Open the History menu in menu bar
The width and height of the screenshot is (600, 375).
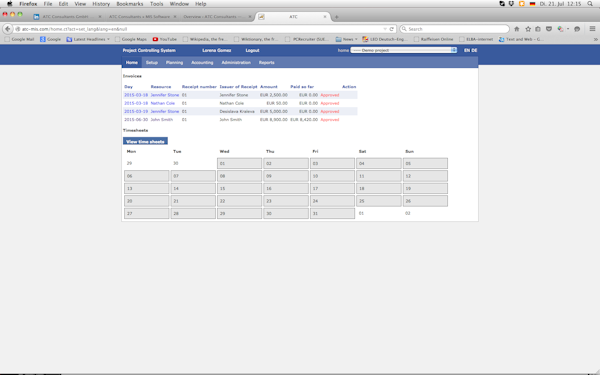click(101, 4)
